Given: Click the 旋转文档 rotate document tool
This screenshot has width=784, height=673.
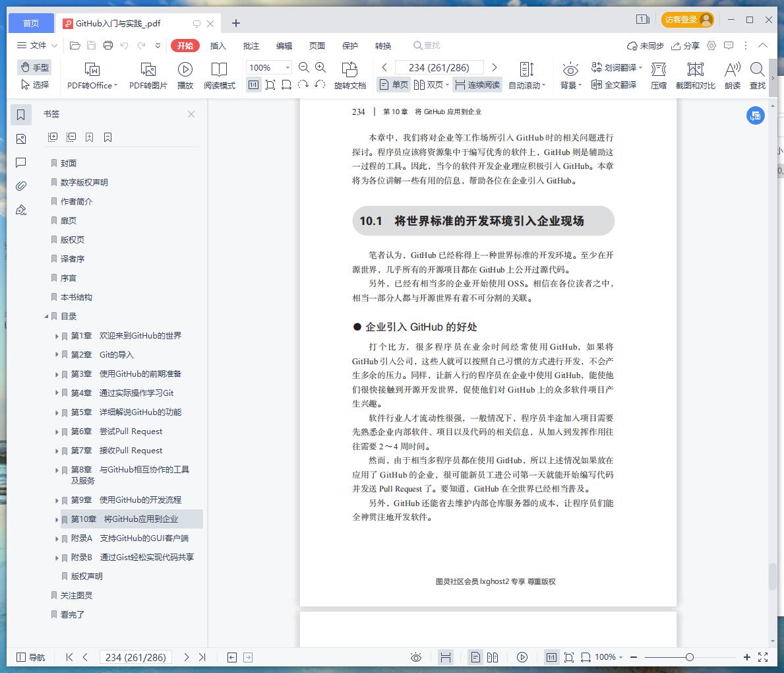Looking at the screenshot, I should (x=350, y=76).
